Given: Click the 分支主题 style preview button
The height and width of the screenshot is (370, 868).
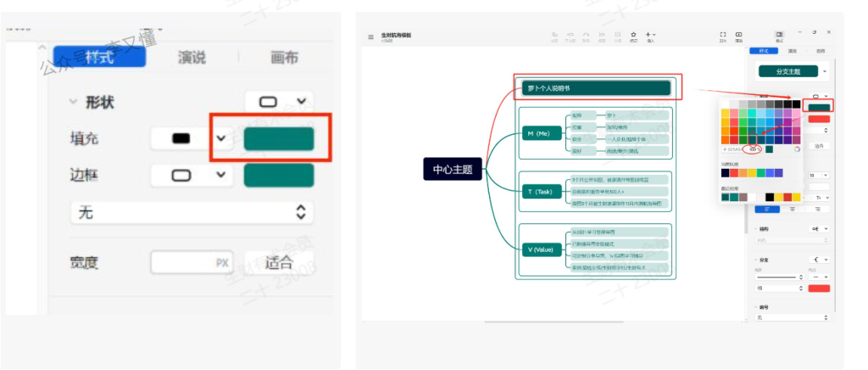Looking at the screenshot, I should [x=787, y=72].
